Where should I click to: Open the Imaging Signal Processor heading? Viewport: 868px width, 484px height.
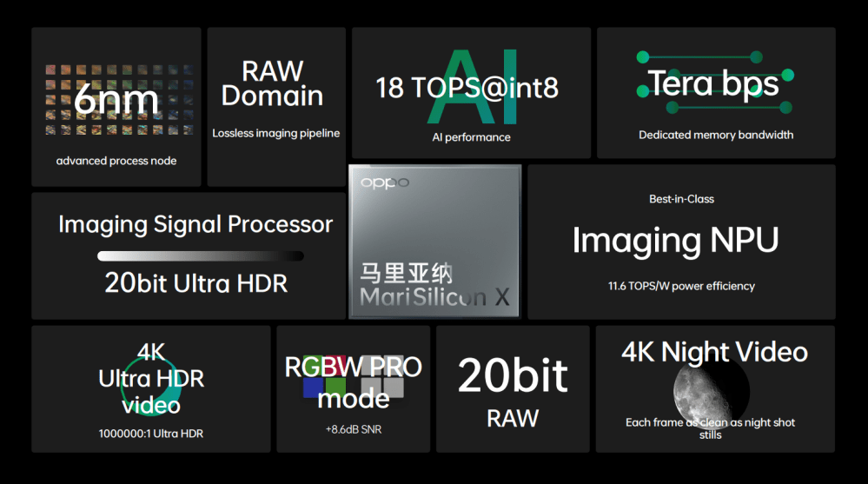(195, 225)
